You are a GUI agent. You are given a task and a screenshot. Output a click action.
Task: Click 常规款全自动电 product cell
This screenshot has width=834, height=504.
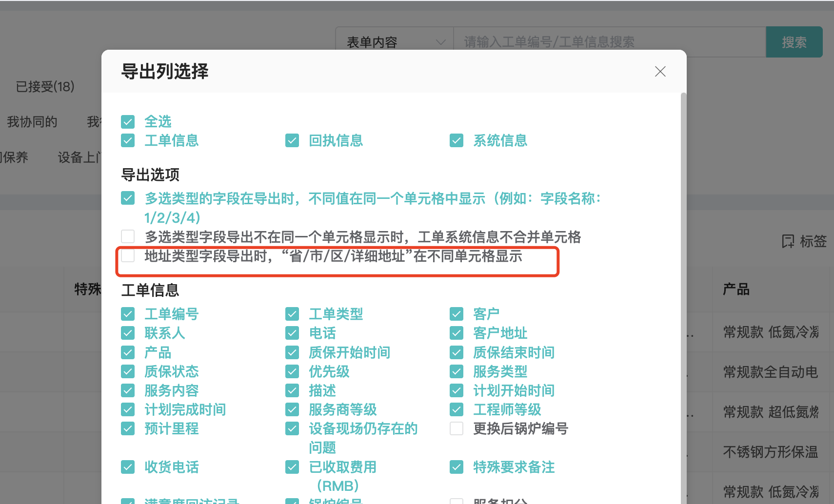click(771, 372)
